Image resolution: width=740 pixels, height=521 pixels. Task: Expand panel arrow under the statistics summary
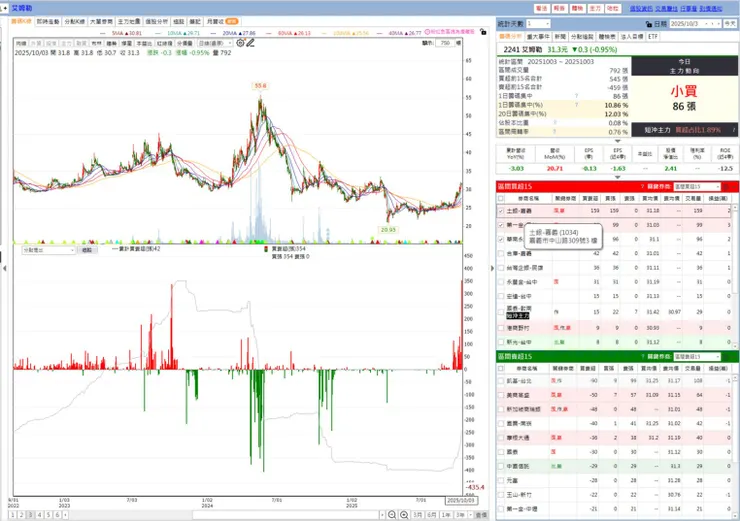point(617,141)
